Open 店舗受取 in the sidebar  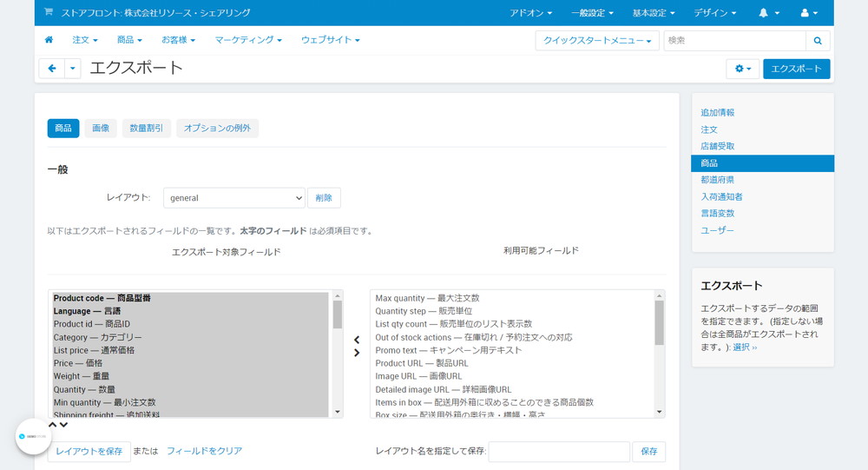[718, 146]
